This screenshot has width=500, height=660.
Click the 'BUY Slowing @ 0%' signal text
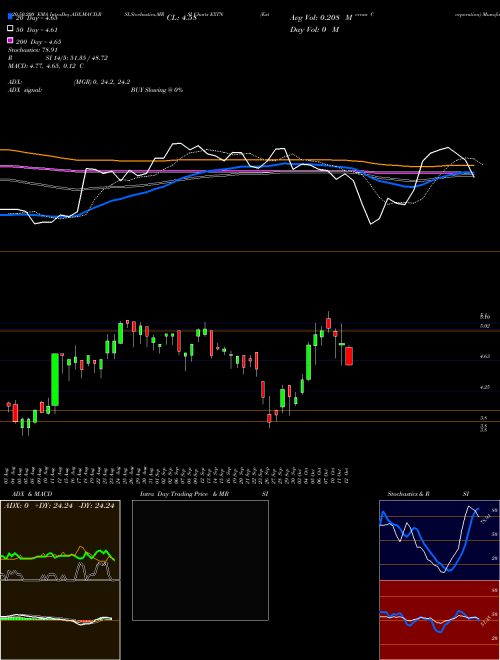point(157,90)
